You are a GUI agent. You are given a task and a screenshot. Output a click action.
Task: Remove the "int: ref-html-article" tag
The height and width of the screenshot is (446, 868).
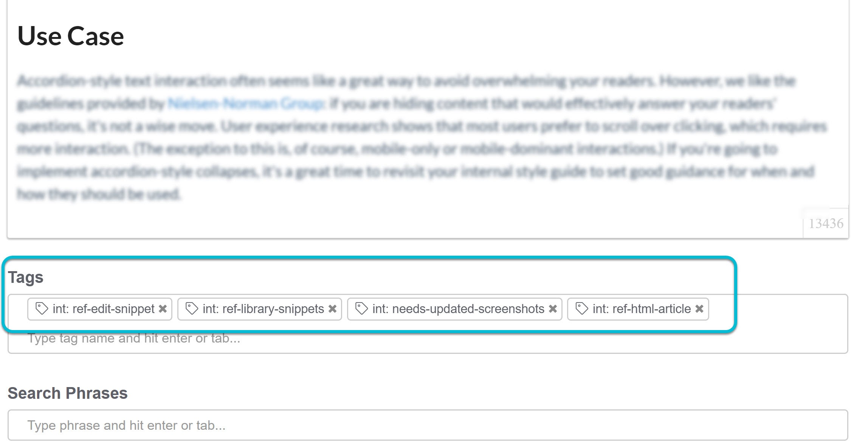point(699,309)
